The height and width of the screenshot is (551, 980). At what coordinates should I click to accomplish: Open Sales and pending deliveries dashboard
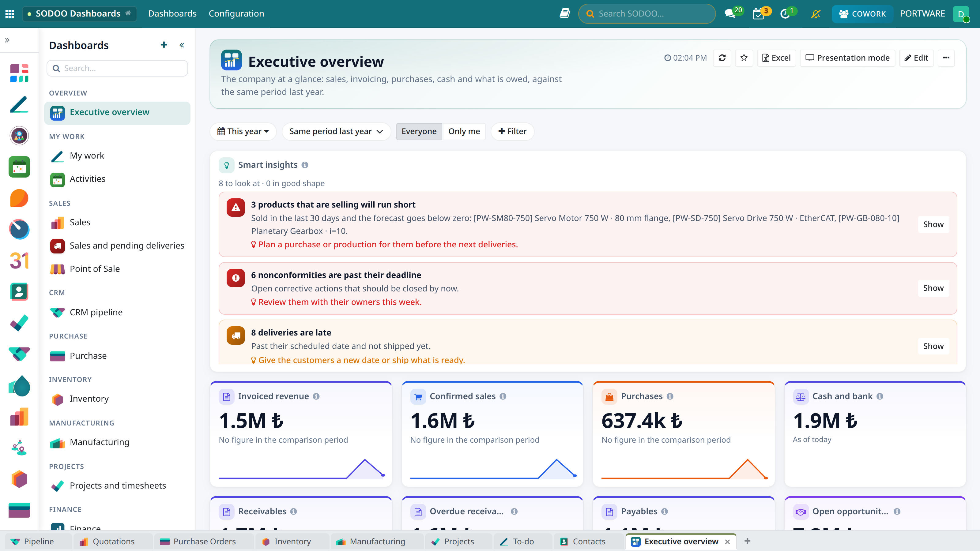[117, 246]
